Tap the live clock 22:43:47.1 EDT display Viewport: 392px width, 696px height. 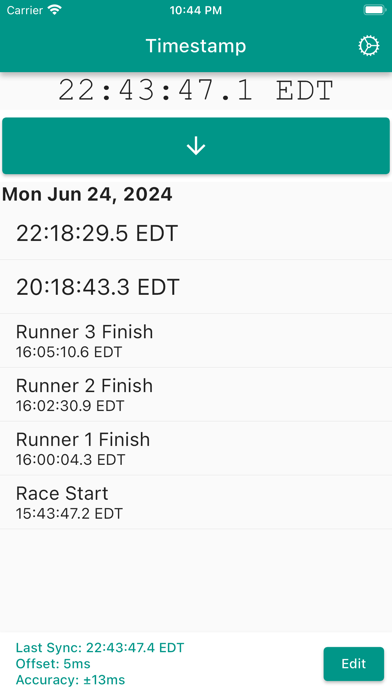point(196,91)
